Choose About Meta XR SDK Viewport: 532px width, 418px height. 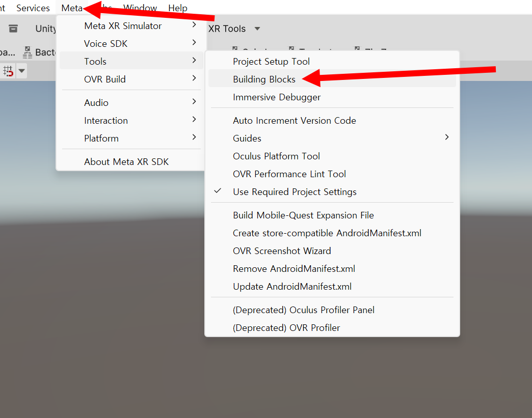[131, 162]
